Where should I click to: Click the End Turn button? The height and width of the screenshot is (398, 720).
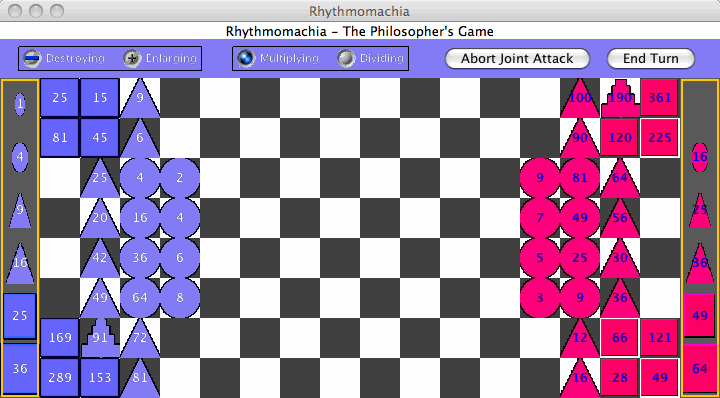(651, 59)
